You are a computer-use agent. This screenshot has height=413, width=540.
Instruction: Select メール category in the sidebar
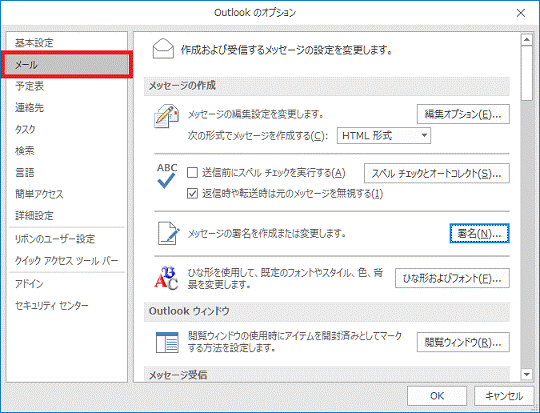(66, 64)
